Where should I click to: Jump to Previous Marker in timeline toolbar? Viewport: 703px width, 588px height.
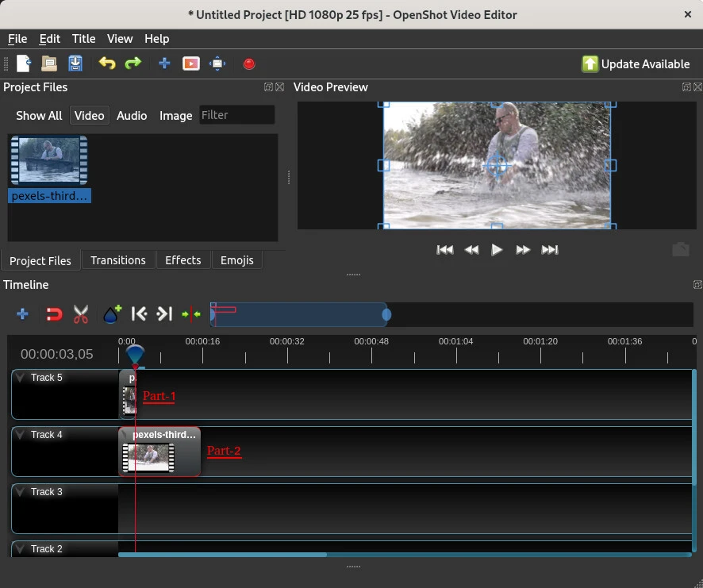(139, 314)
